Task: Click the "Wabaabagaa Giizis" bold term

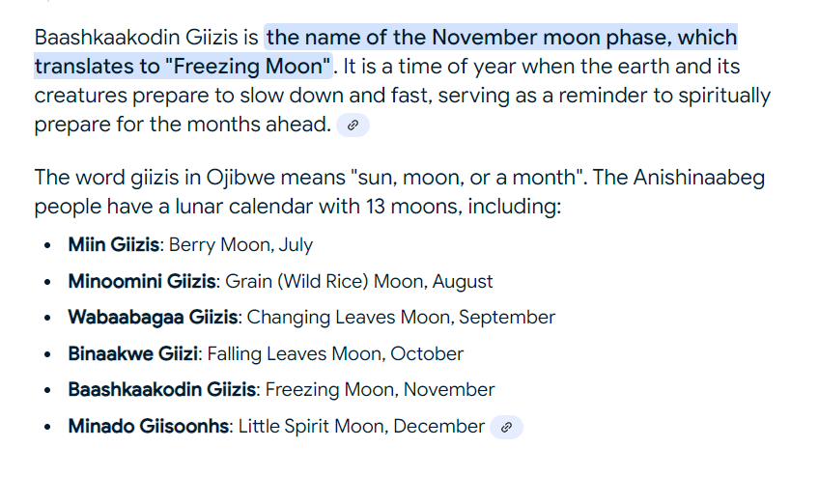Action: (x=153, y=317)
